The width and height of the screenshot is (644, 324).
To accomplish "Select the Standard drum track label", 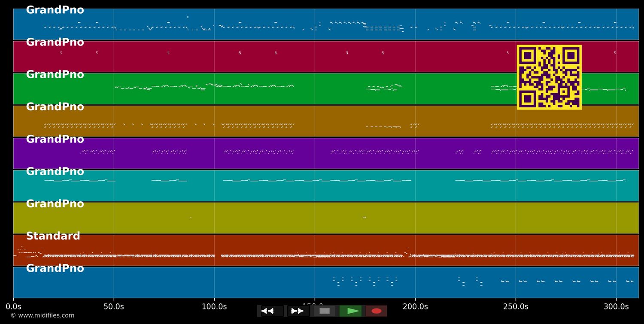I will pyautogui.click(x=53, y=236).
